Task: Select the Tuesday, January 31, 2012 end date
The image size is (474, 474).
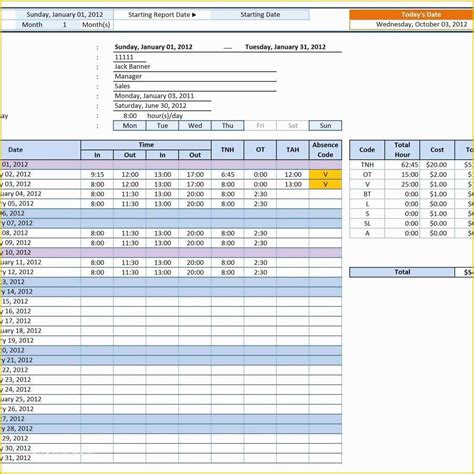Action: tap(285, 47)
